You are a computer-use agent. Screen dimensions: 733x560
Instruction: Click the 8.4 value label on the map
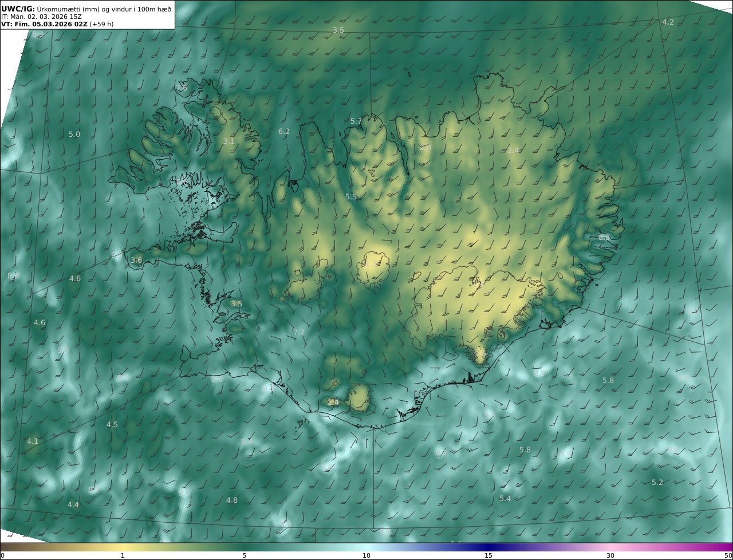tap(247, 441)
